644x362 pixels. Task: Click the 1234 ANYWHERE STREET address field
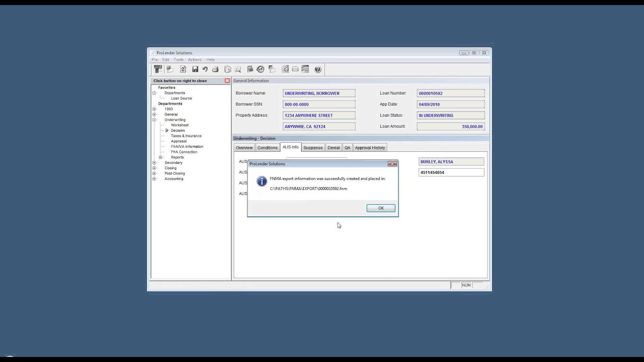[x=319, y=115]
